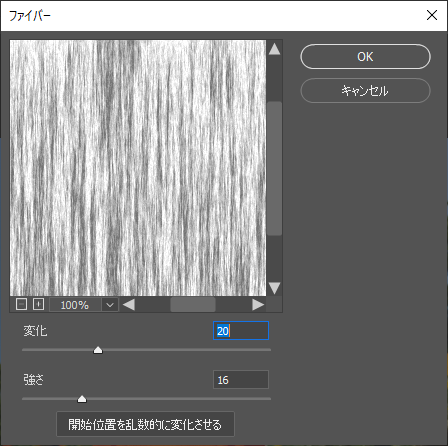Click the 強さ value field showing 16

click(x=241, y=379)
